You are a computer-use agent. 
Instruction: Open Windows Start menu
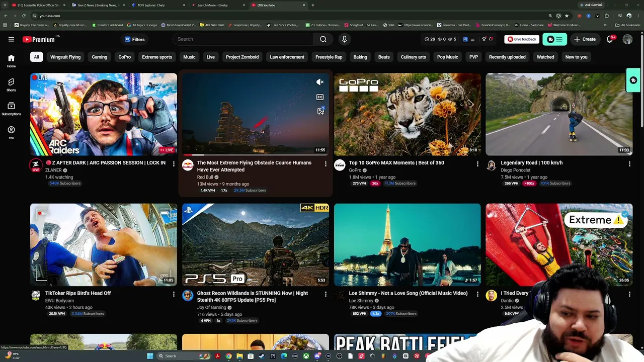point(149,356)
